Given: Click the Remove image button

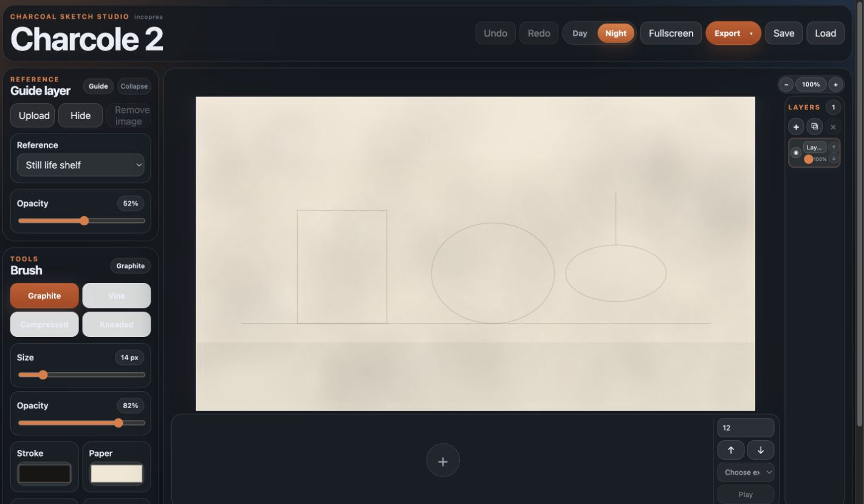Looking at the screenshot, I should [128, 115].
